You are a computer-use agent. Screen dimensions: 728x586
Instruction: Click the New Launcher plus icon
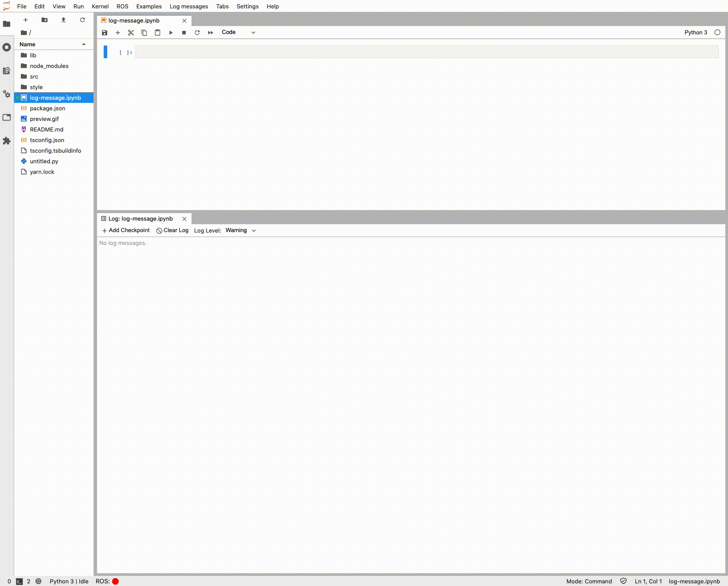(26, 20)
